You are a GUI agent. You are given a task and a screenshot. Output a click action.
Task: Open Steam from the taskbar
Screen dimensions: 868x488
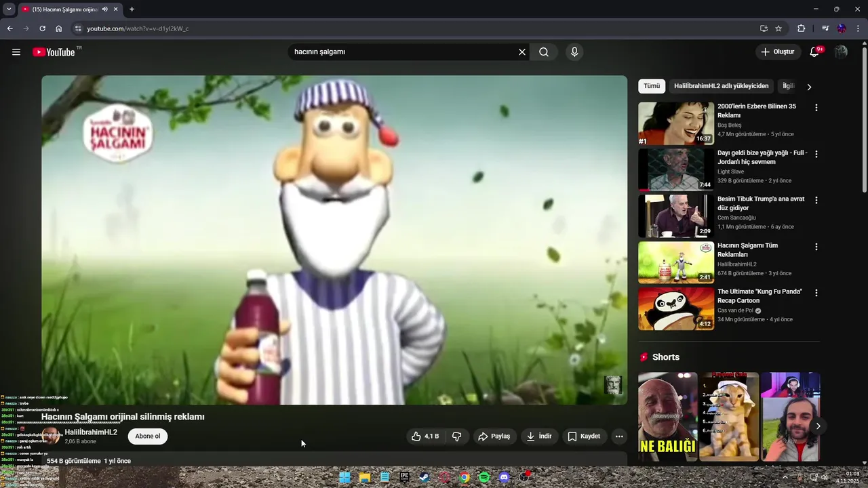pyautogui.click(x=425, y=477)
